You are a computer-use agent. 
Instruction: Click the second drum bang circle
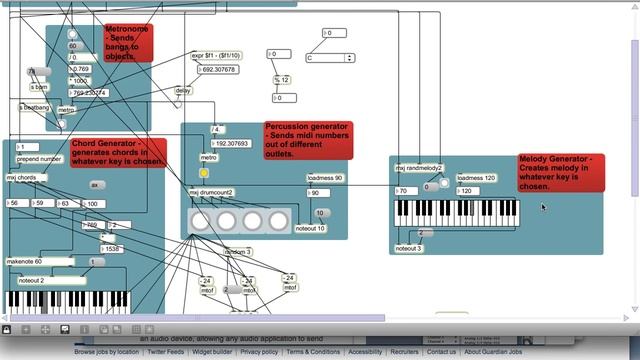[x=226, y=221]
